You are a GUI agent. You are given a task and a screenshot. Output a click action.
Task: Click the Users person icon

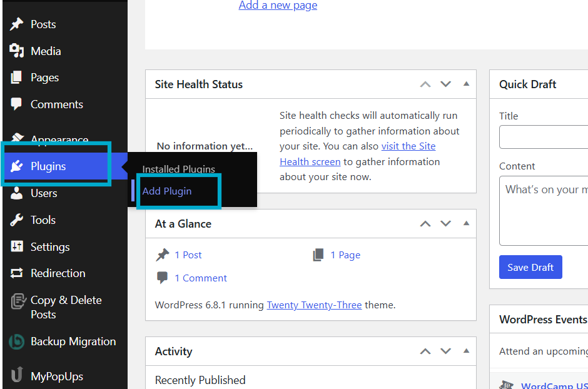17,193
